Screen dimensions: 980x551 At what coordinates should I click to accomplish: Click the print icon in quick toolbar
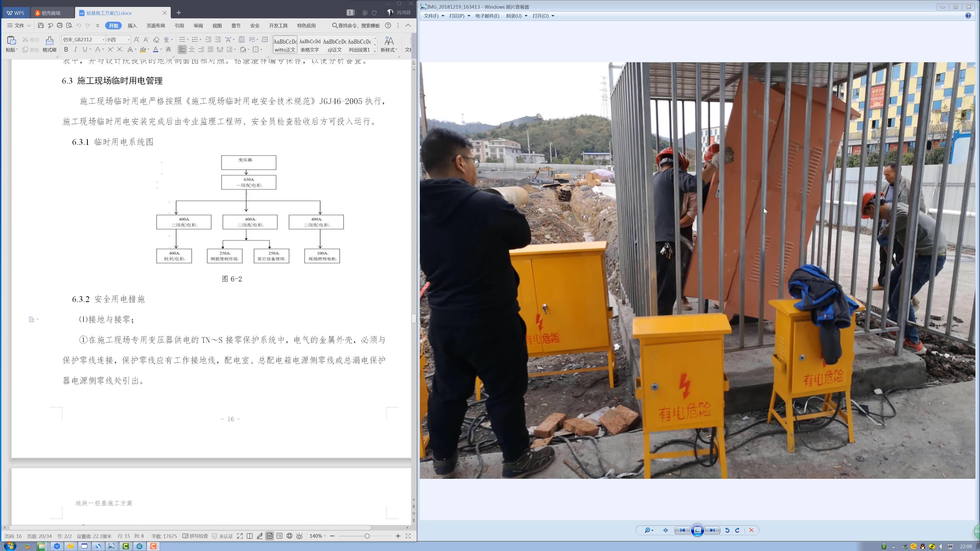[x=60, y=26]
